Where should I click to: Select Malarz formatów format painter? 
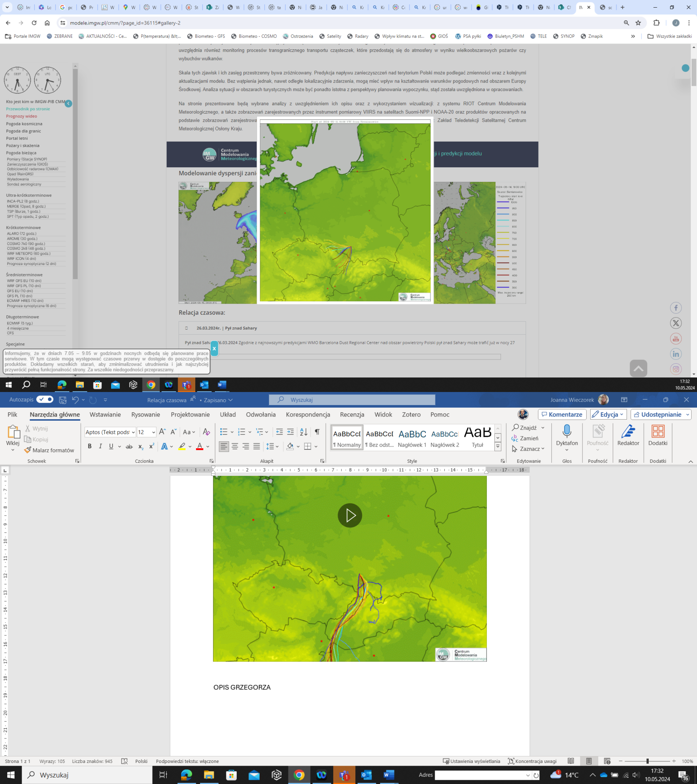(x=49, y=450)
